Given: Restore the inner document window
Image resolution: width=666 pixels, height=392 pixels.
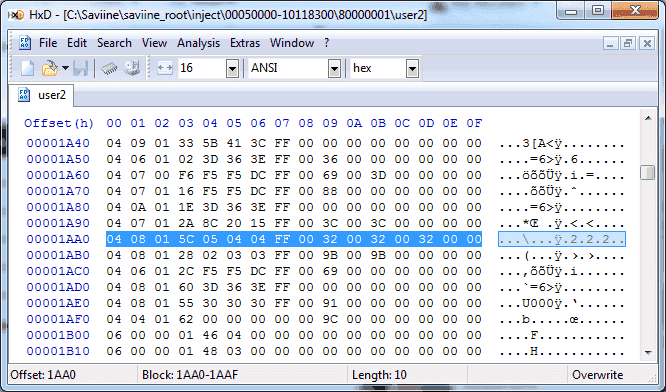Looking at the screenshot, I should tap(628, 43).
